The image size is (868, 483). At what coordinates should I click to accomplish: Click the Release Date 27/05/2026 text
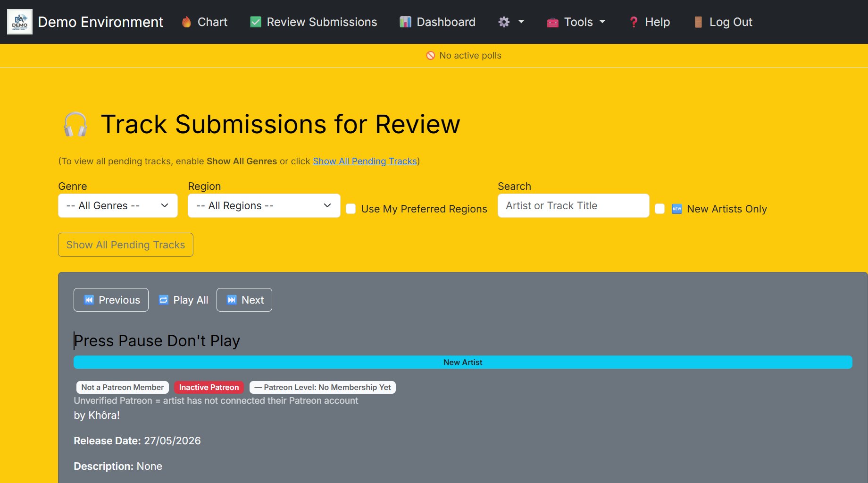click(137, 441)
